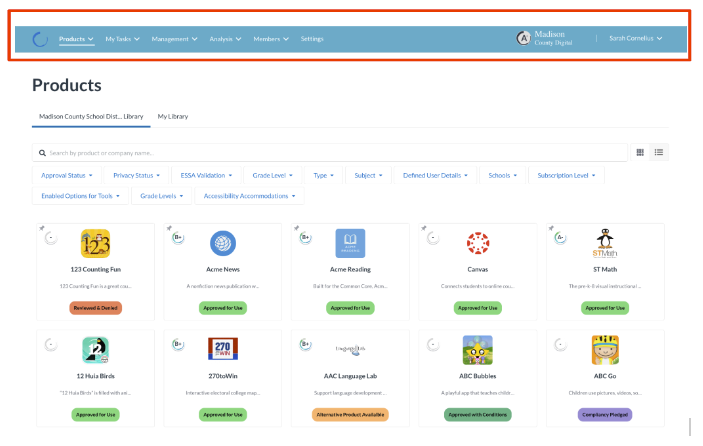Expand Accessibility Accommodations filter

point(249,196)
